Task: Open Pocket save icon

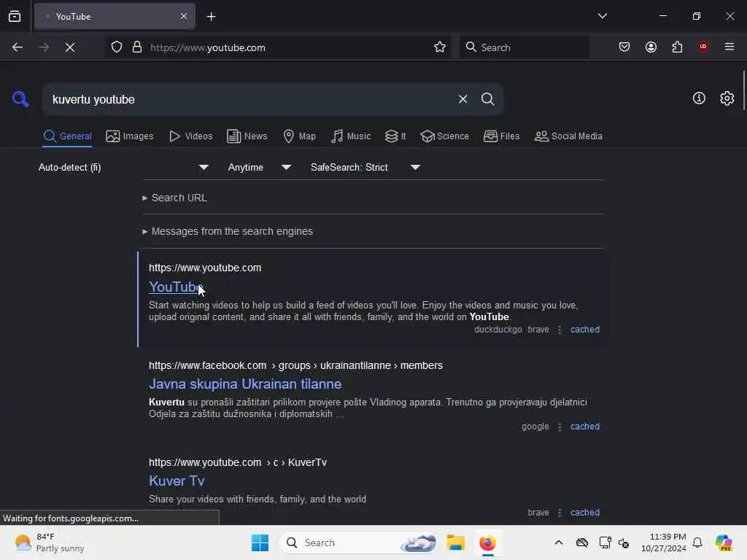Action: pyautogui.click(x=624, y=47)
